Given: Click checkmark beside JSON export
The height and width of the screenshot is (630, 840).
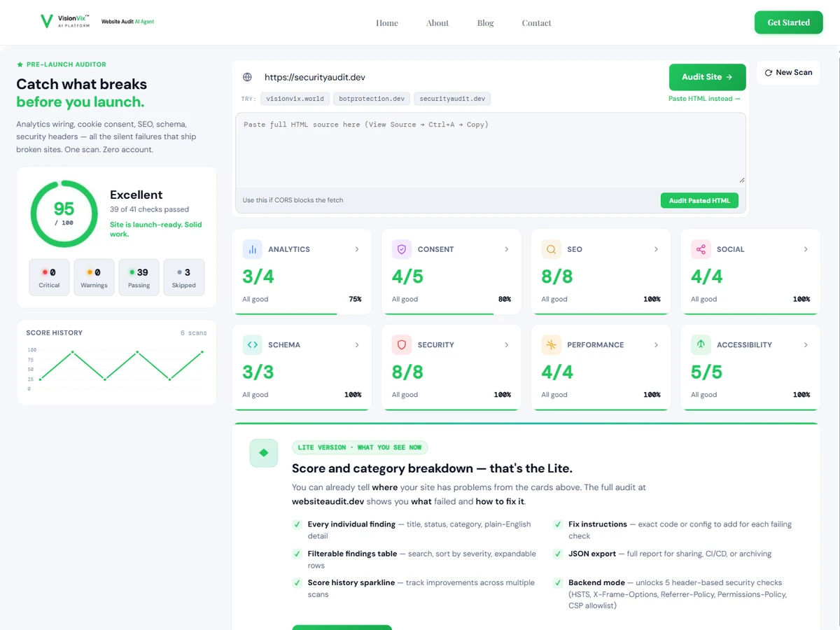Looking at the screenshot, I should [558, 554].
